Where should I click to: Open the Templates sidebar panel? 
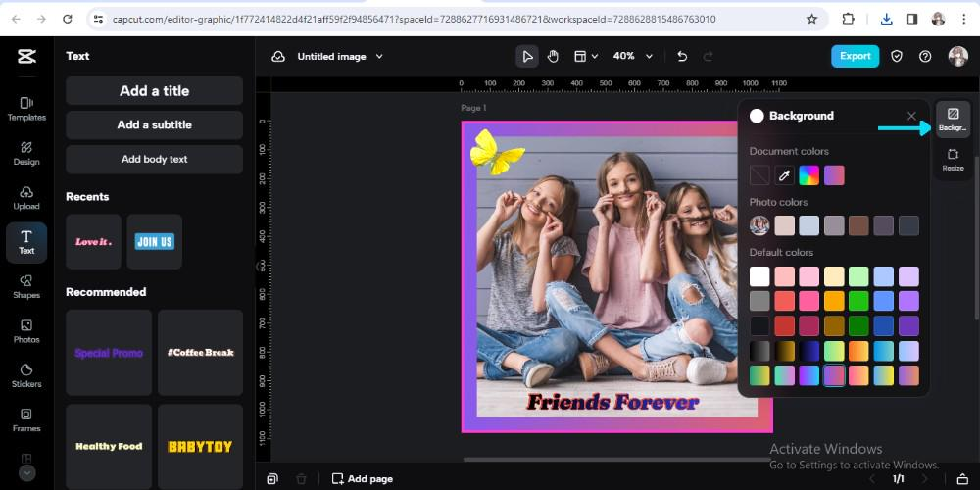click(x=26, y=109)
